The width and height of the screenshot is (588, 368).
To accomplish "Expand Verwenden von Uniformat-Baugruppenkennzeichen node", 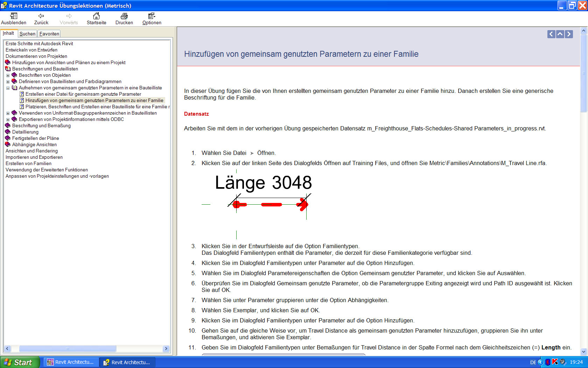I will pyautogui.click(x=8, y=113).
